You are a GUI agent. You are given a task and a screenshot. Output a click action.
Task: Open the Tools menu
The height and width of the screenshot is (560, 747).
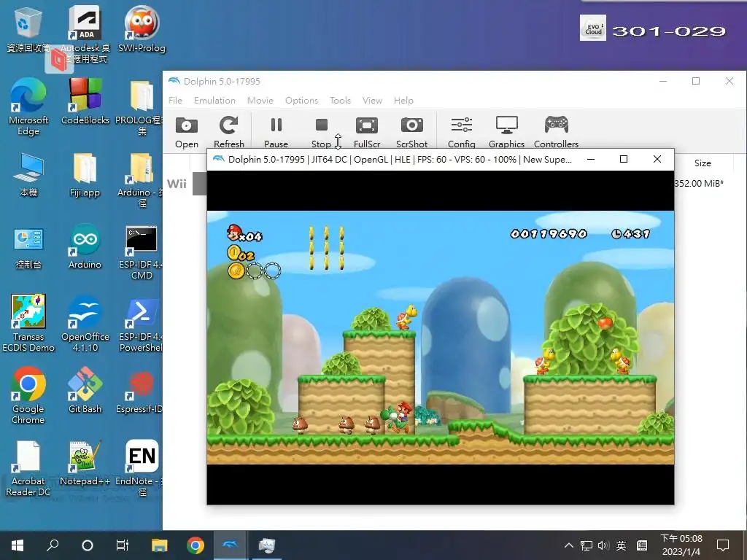pyautogui.click(x=340, y=101)
